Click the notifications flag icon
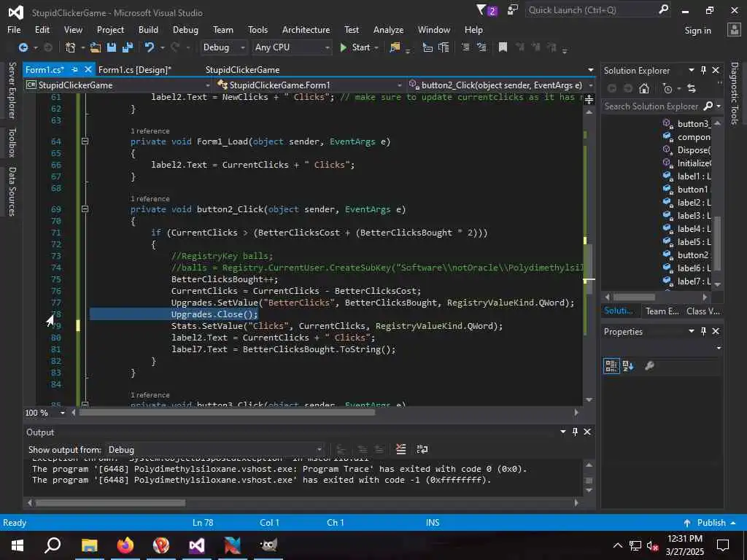The image size is (747, 560). [482, 10]
